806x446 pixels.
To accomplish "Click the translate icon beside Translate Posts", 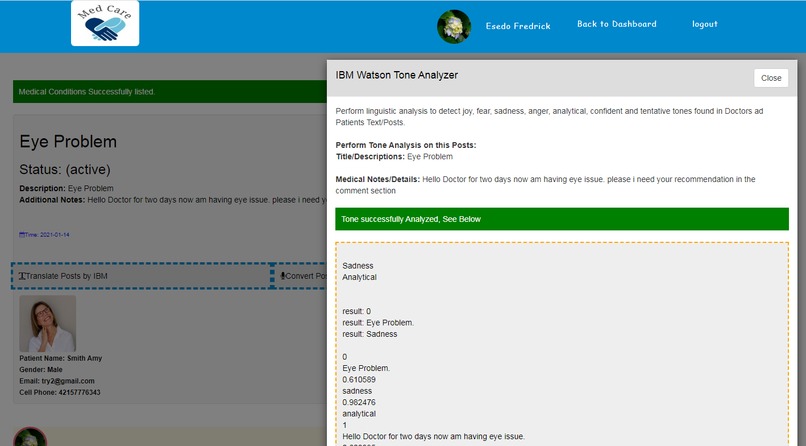I will point(22,276).
